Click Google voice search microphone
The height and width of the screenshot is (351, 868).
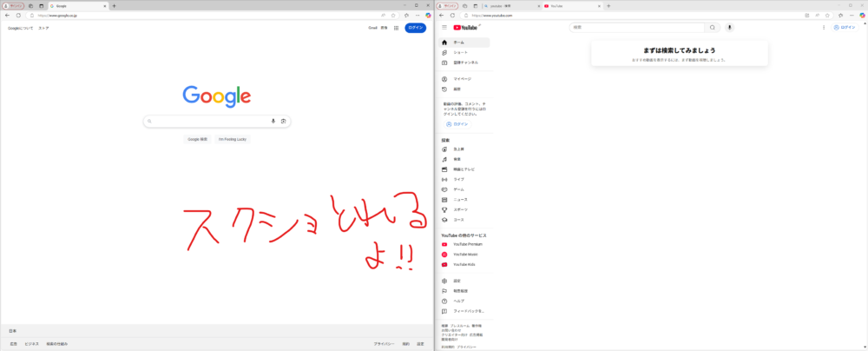273,121
